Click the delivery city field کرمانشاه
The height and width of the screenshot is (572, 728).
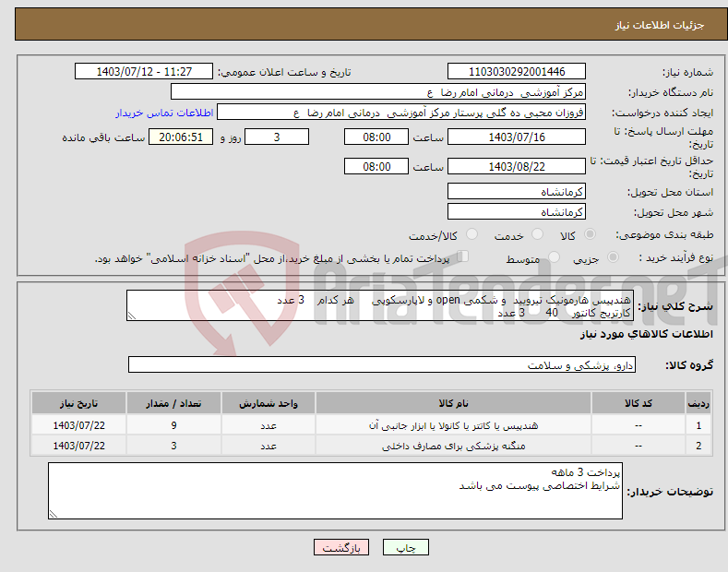point(517,211)
